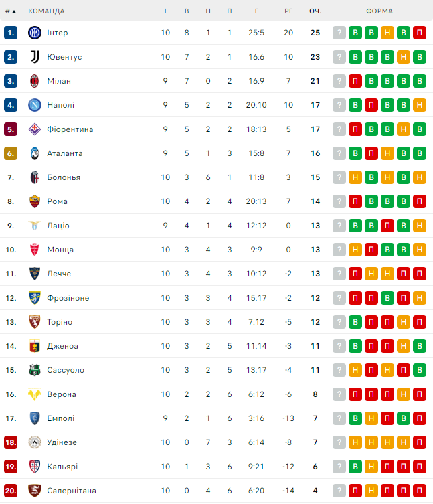Click Ювентус's orange Н form badge

coord(404,57)
